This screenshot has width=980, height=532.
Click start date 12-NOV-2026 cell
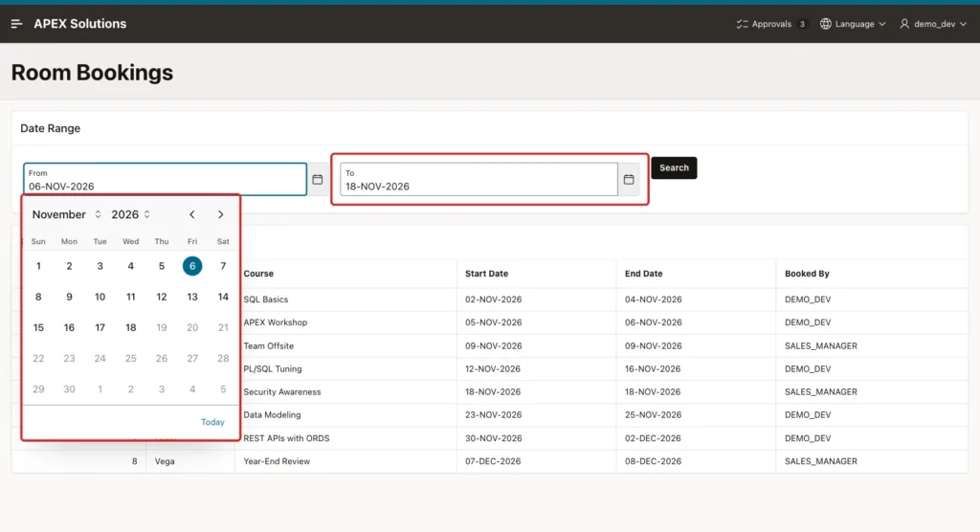click(x=537, y=368)
